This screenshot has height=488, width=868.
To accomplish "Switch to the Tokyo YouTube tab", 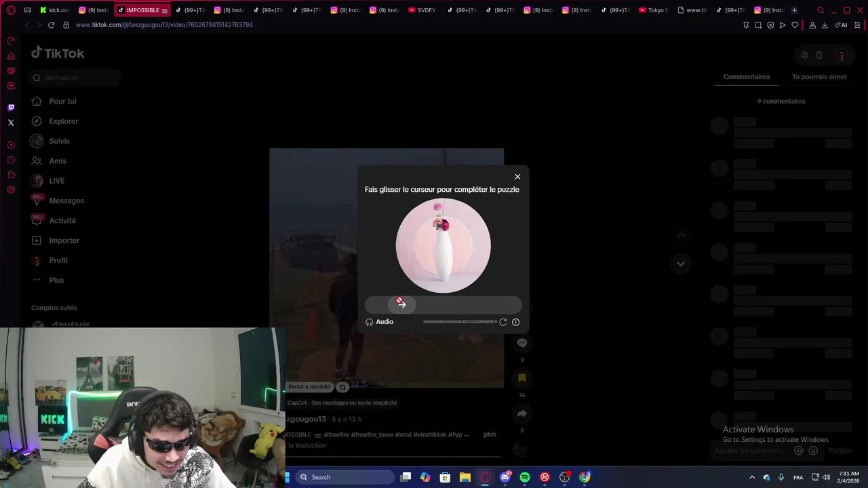I will [654, 10].
